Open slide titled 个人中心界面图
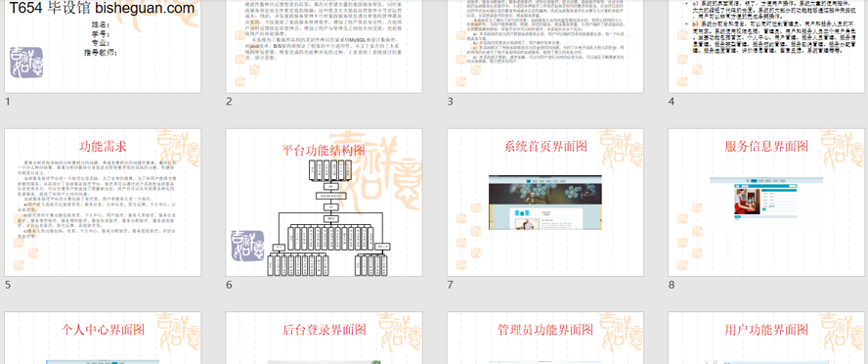This screenshot has width=868, height=364. coord(103,338)
